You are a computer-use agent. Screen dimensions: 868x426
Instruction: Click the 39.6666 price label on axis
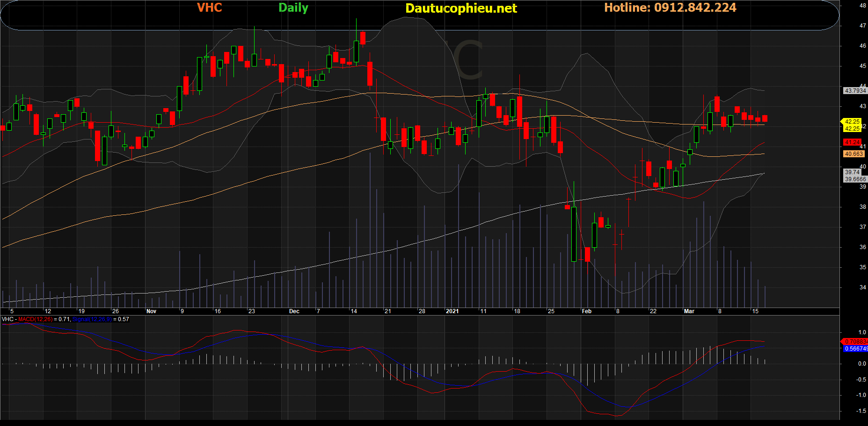click(855, 179)
